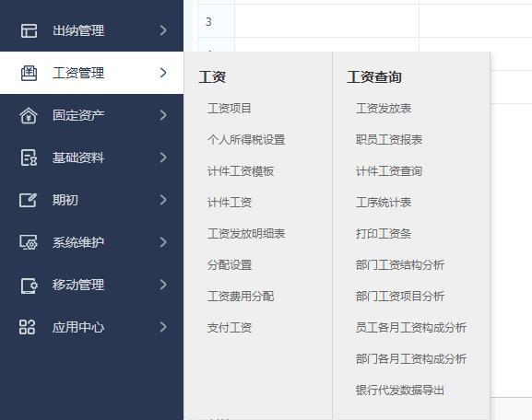Select 工资项目 in the submenu

point(230,109)
